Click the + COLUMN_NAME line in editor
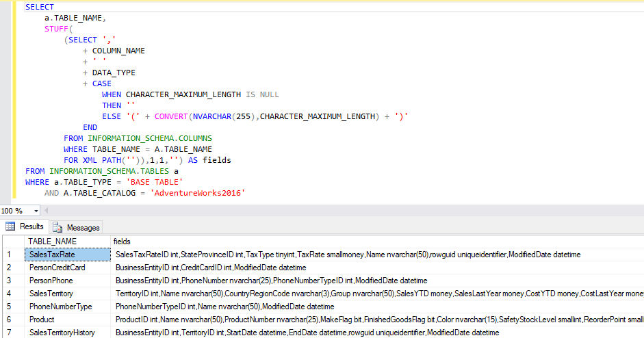Screen dimensions: 644x338 (114, 51)
